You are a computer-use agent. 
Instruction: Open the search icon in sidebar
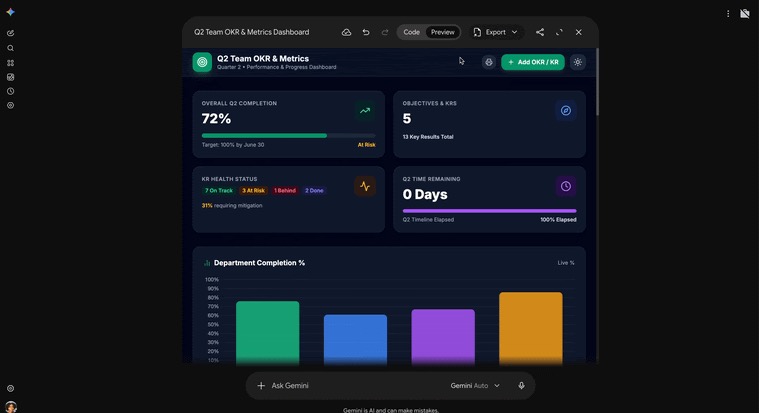[x=10, y=48]
